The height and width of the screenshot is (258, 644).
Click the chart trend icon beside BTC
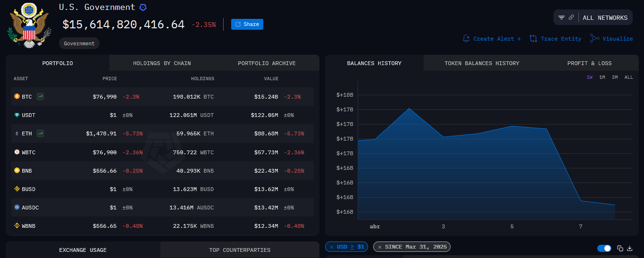[x=41, y=97]
